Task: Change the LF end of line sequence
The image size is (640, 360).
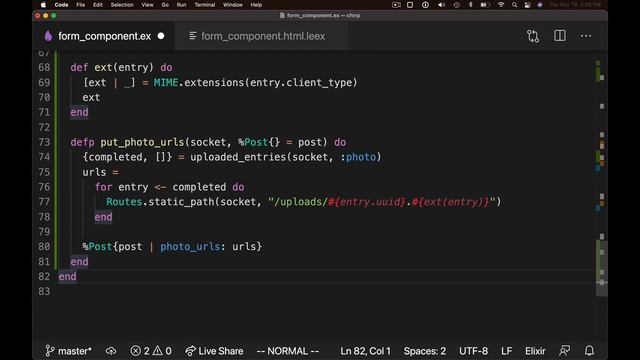Action: pyautogui.click(x=506, y=351)
